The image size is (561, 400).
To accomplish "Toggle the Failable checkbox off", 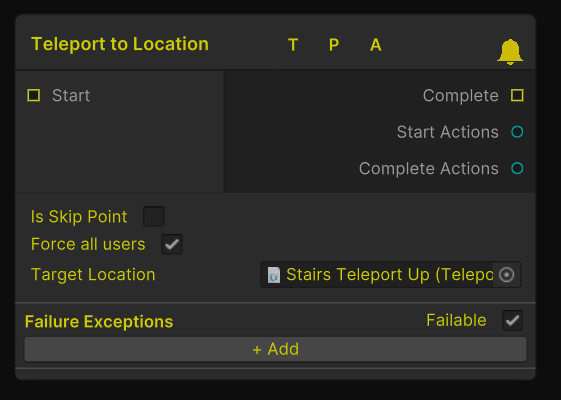I will 512,320.
